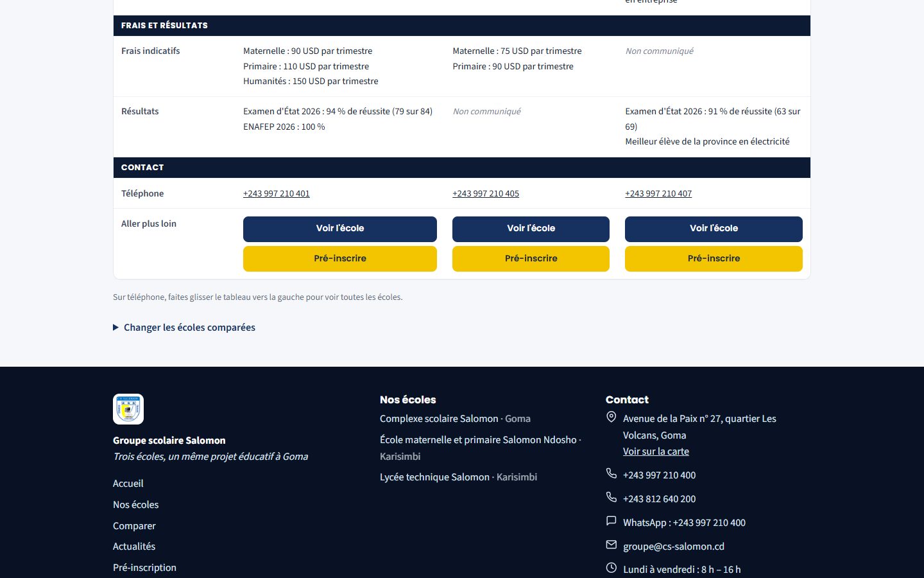The width and height of the screenshot is (924, 578).
Task: Click 'Pré-inscrire' under +243 997 210 401
Action: [x=340, y=259]
